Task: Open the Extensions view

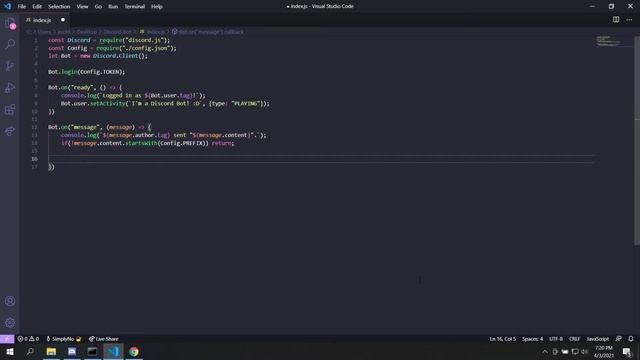Action: click(10, 109)
